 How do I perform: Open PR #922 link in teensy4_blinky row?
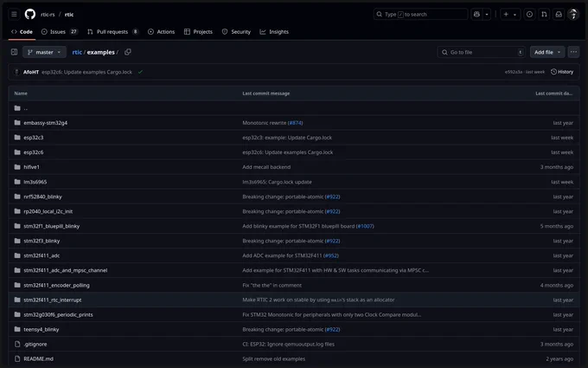(x=333, y=329)
